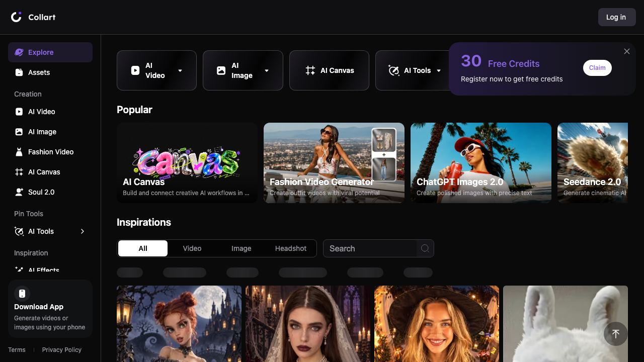Click the AI Effects sparkle icon
Image resolution: width=644 pixels, height=362 pixels.
tap(19, 269)
